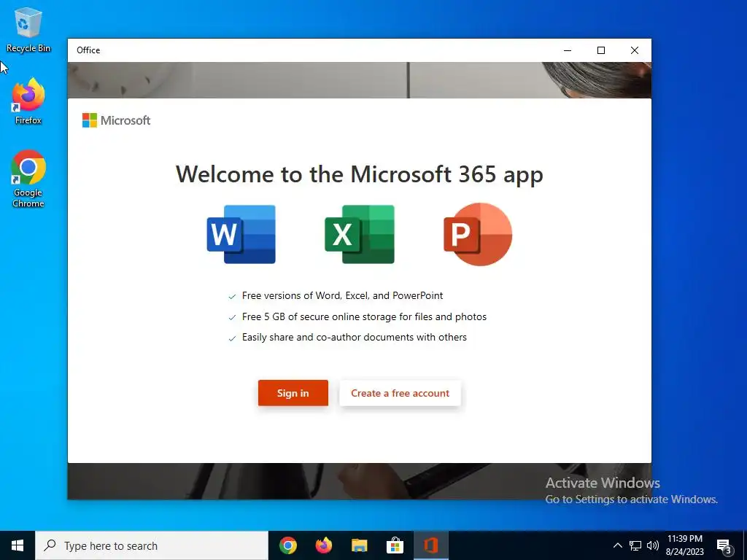Open Firefox from the taskbar
This screenshot has width=747, height=560.
pos(324,545)
